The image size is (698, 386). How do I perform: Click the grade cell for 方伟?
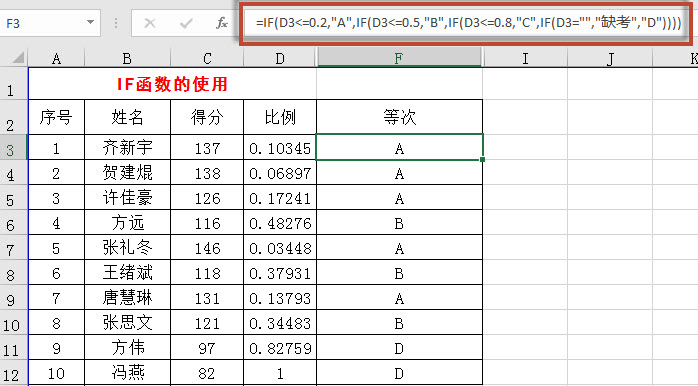[x=399, y=347]
